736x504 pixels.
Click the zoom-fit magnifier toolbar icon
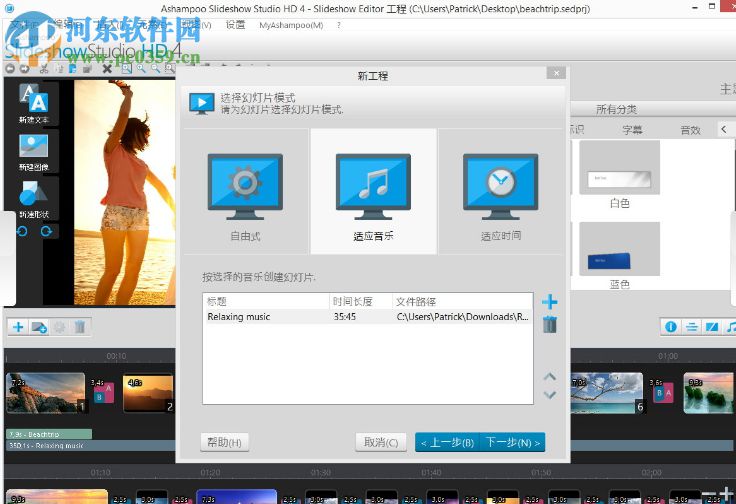[x=126, y=69]
